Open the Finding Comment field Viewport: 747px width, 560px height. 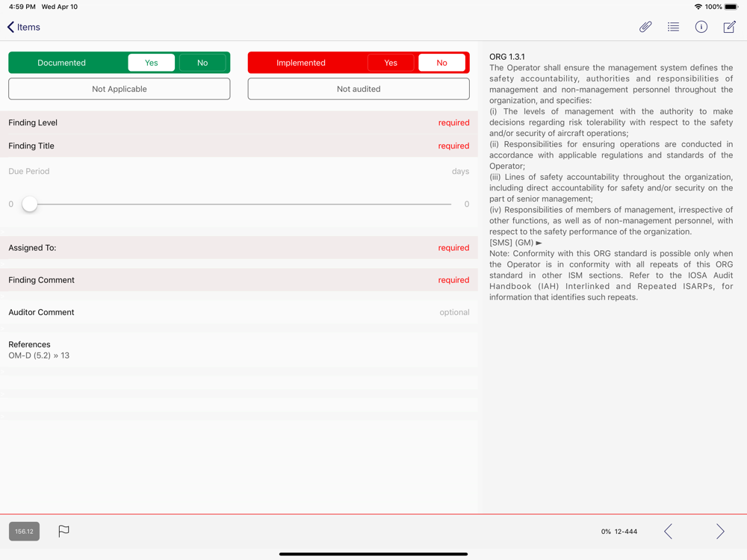(239, 281)
